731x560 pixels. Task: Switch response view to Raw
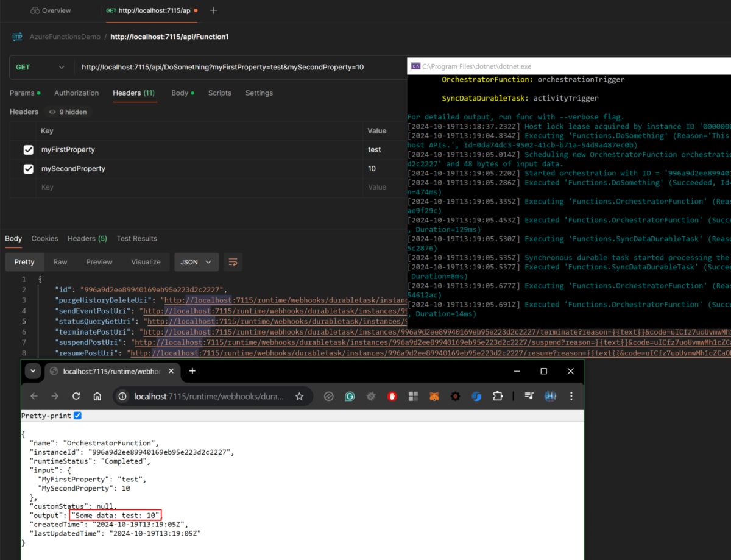[60, 261]
